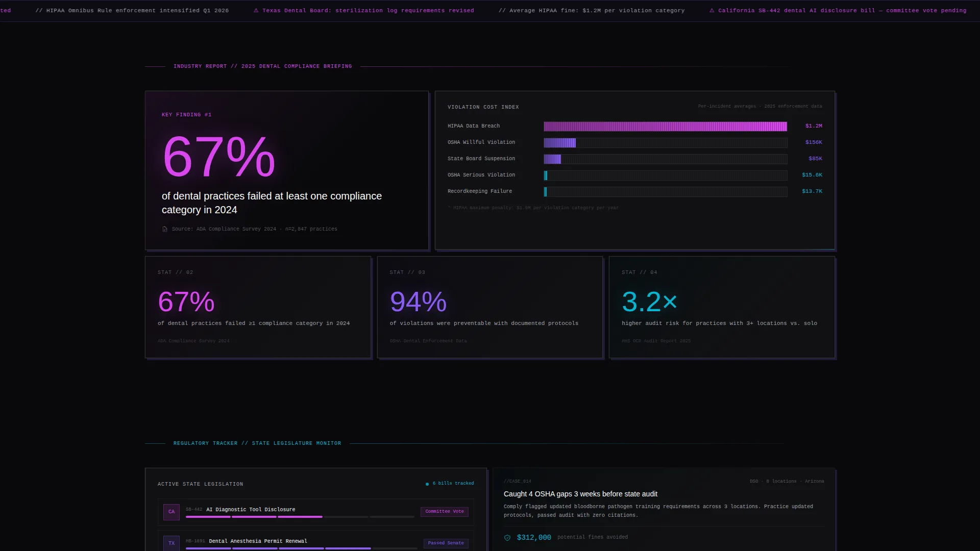Click the STAT // 04 label
Image resolution: width=980 pixels, height=551 pixels.
pos(640,272)
